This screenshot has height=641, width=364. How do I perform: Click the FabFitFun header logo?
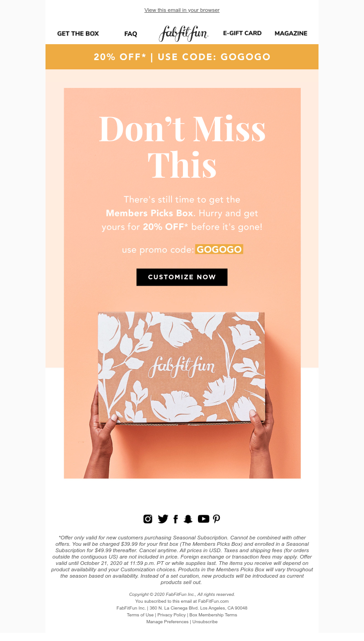183,33
